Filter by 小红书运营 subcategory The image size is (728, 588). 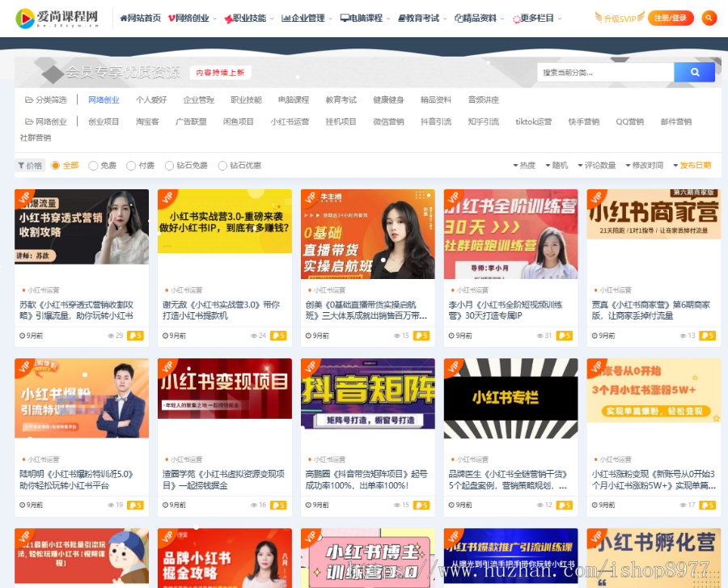290,121
